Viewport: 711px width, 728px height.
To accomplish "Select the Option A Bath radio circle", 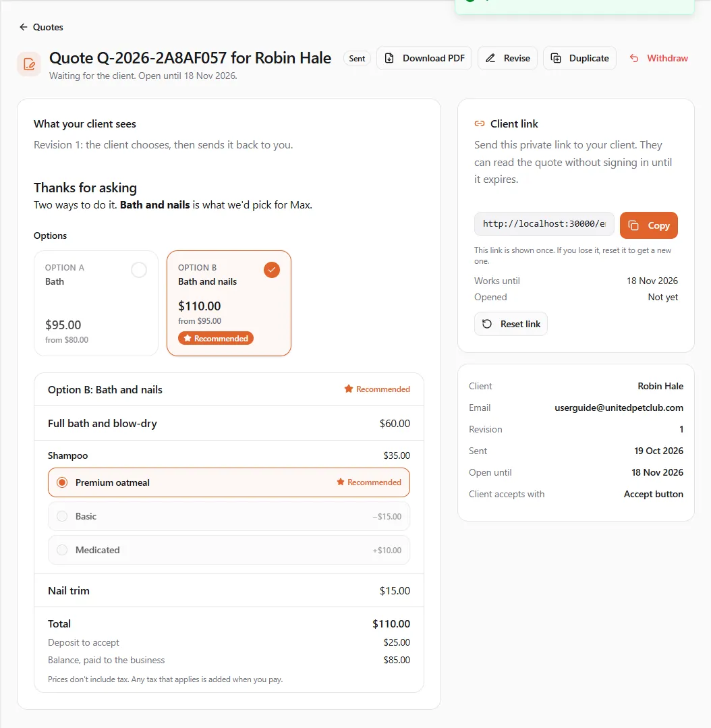I will 139,270.
